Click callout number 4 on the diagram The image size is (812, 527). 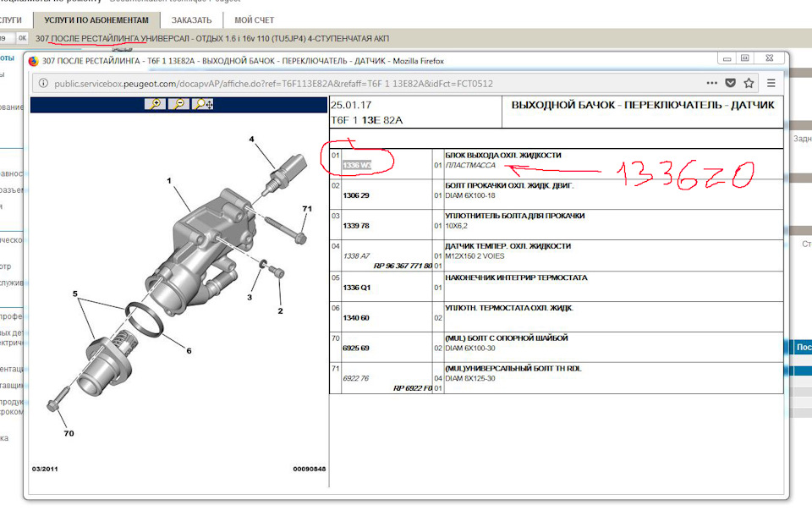coord(252,139)
